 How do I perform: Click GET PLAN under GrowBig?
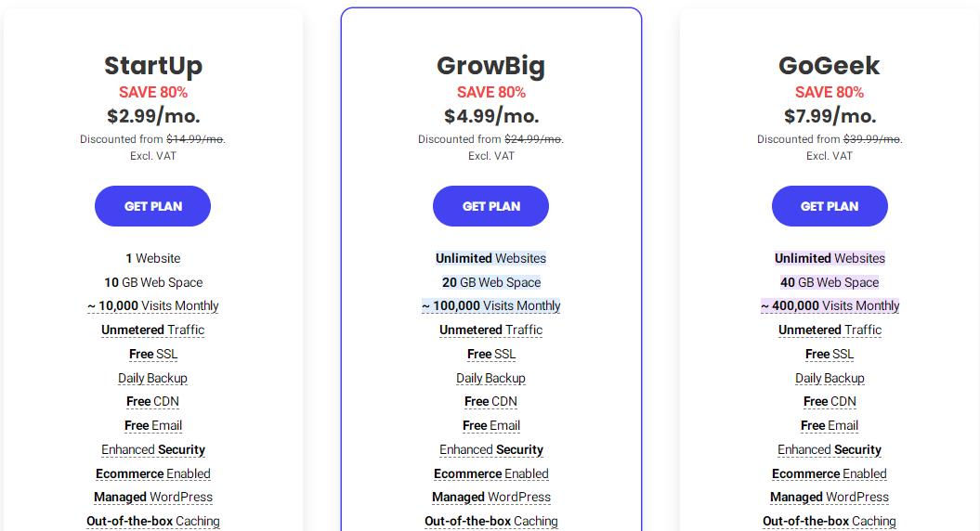490,206
